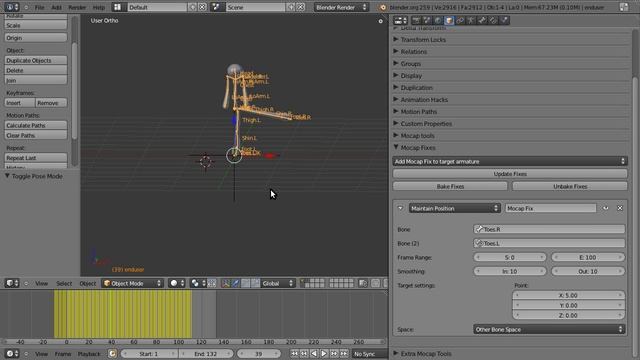Image resolution: width=640 pixels, height=360 pixels.
Task: Open the Object Mode dropdown
Action: (x=132, y=283)
